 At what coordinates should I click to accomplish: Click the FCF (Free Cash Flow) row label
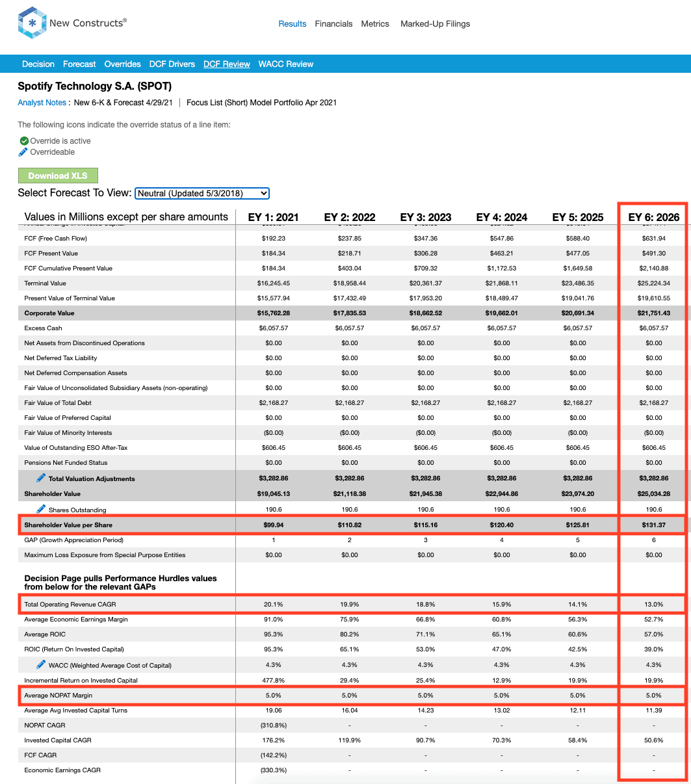(x=56, y=239)
